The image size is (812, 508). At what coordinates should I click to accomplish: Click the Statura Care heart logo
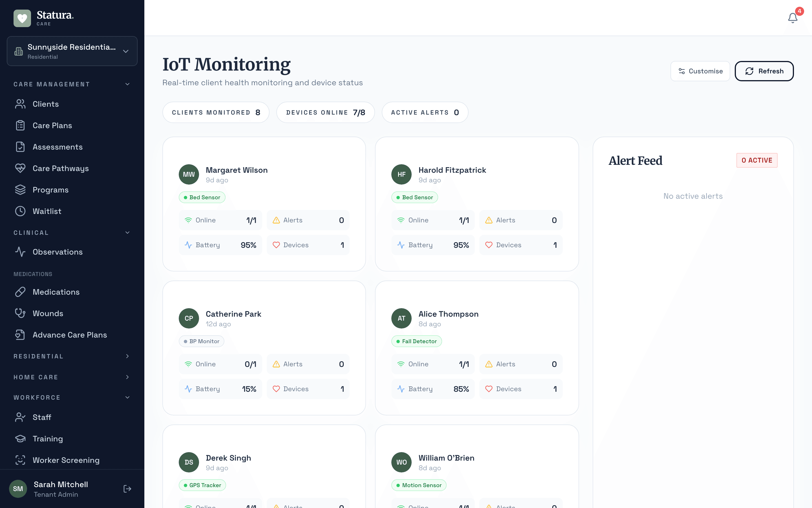[x=22, y=18]
